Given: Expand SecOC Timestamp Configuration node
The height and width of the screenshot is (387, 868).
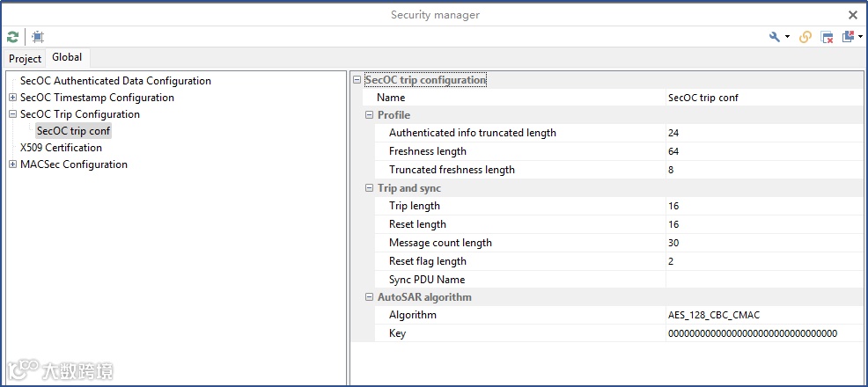Looking at the screenshot, I should 12,98.
